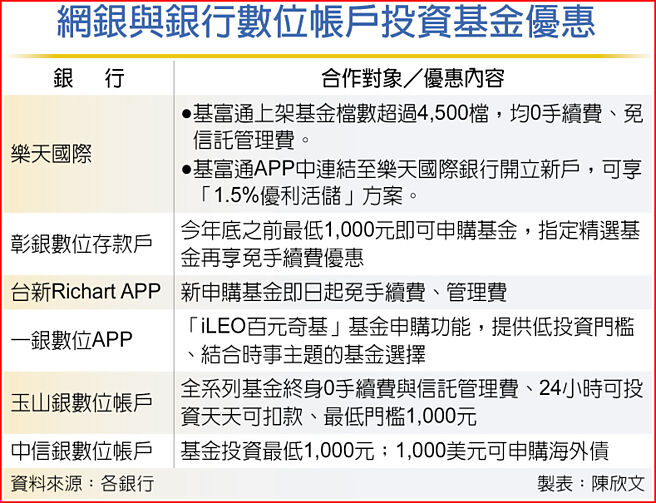Screen dimensions: 656x503
Task: Click the text 新申購基金即日起免手續費、管理費
Action: (343, 292)
